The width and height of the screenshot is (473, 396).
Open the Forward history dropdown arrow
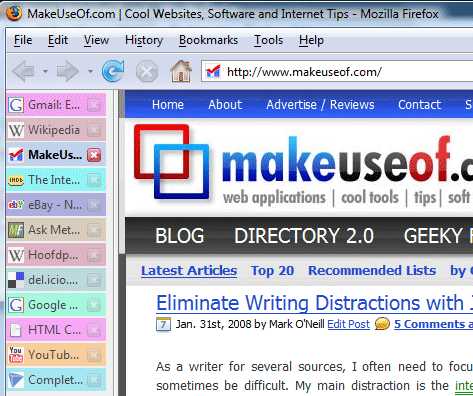coord(90,71)
